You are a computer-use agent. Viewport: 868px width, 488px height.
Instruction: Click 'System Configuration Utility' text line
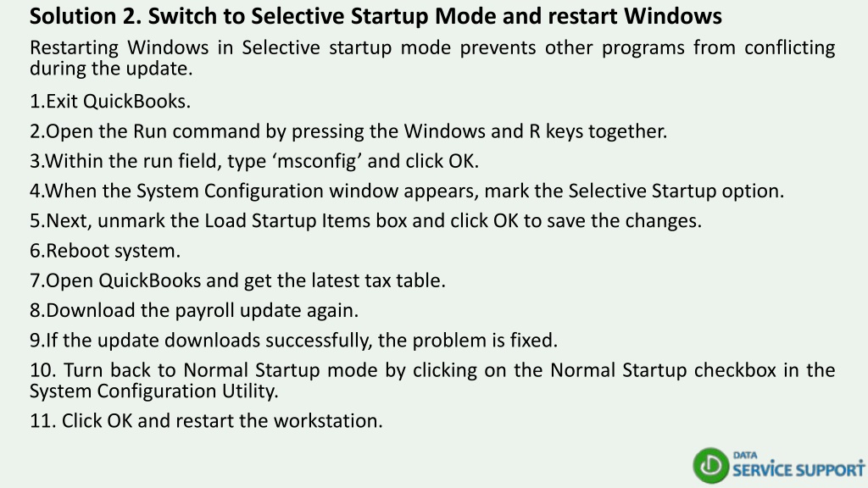[154, 391]
